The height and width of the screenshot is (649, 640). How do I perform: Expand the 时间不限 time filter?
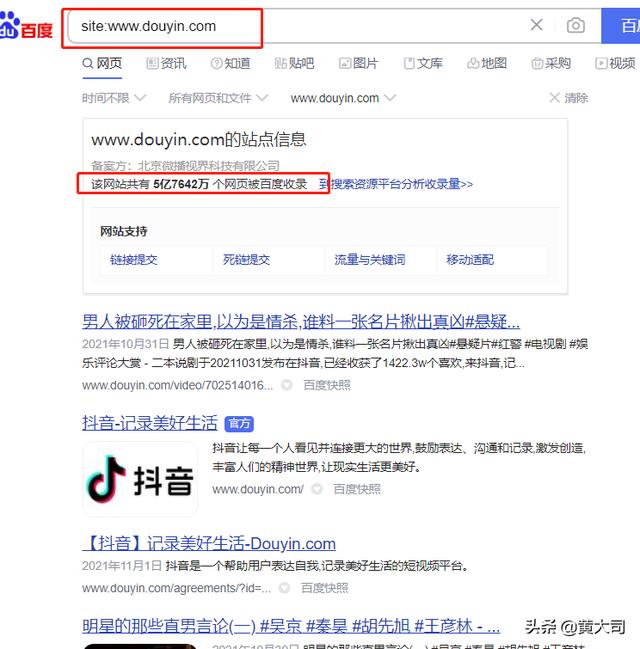114,98
